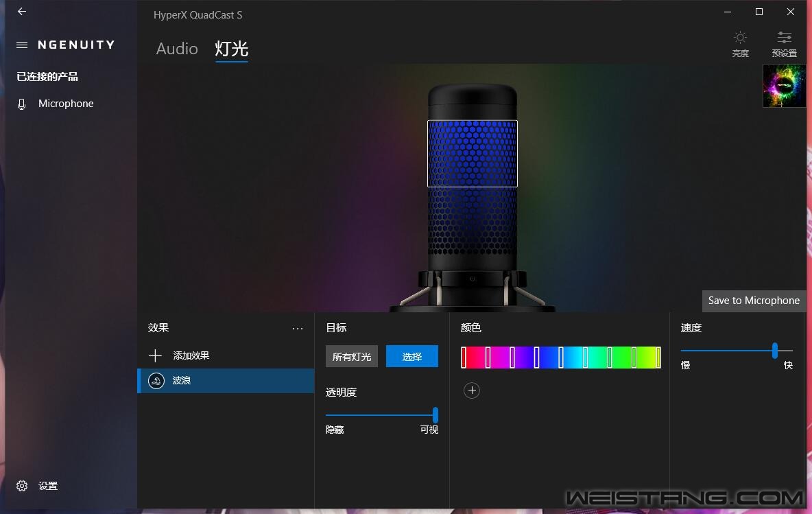Switch to the 灯光 tab
Image resolution: width=812 pixels, height=514 pixels.
tap(232, 49)
